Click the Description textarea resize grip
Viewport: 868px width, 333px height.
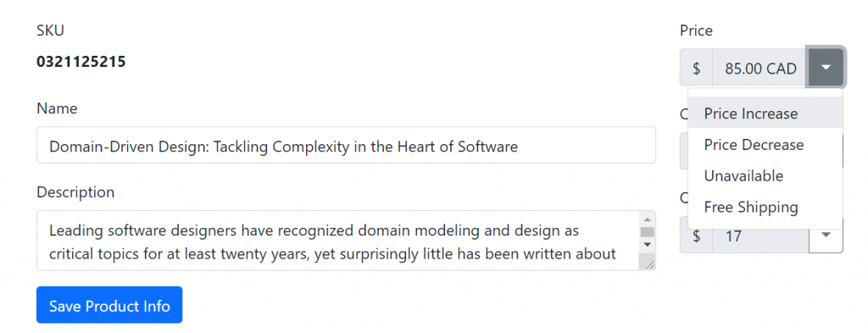(648, 264)
